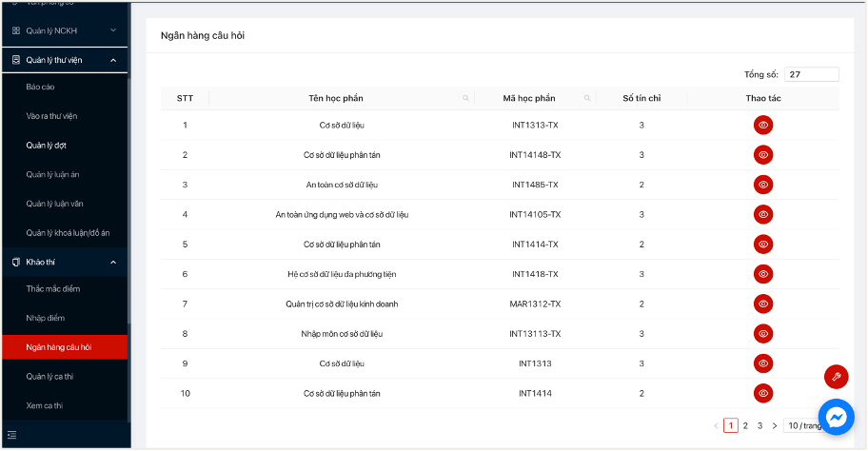Click Số tín chỉ column header
The image size is (868, 451).
click(x=641, y=99)
